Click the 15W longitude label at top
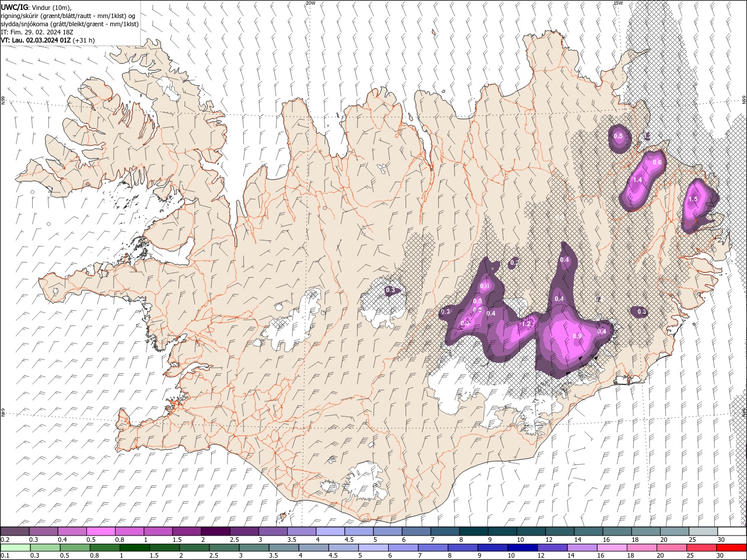 617,3
